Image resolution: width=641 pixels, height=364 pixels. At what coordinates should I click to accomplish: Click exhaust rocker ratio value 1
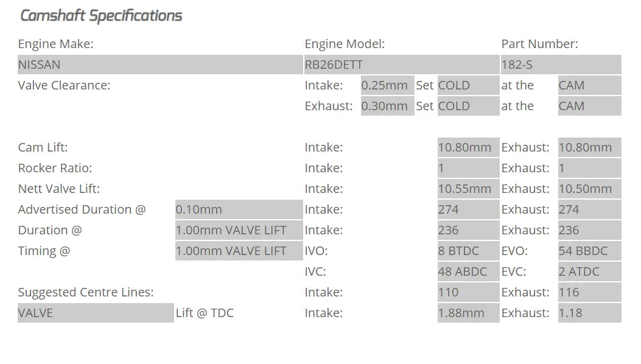[589, 168]
